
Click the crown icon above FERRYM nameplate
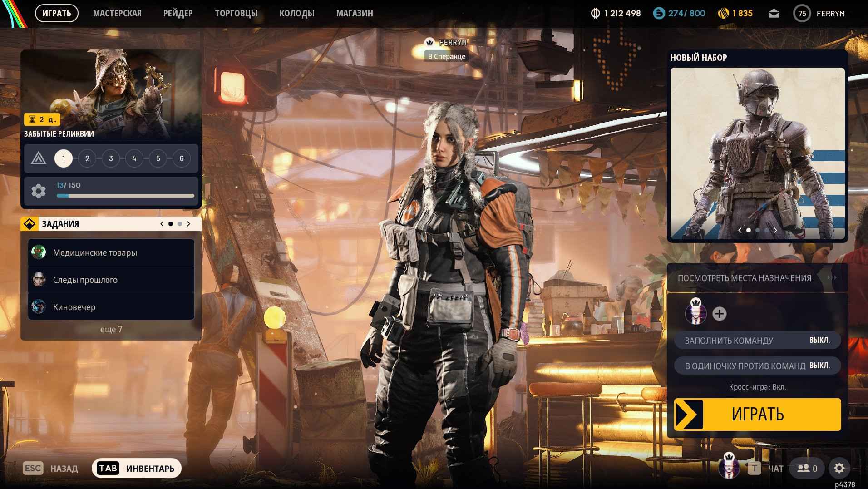429,42
